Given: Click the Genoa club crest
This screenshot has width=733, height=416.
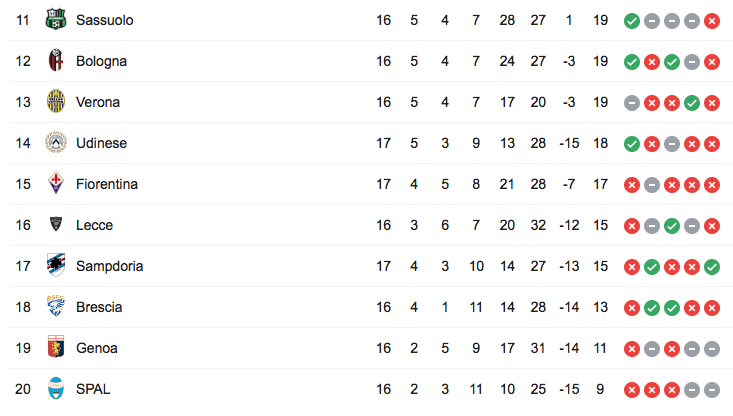Looking at the screenshot, I should tap(56, 348).
